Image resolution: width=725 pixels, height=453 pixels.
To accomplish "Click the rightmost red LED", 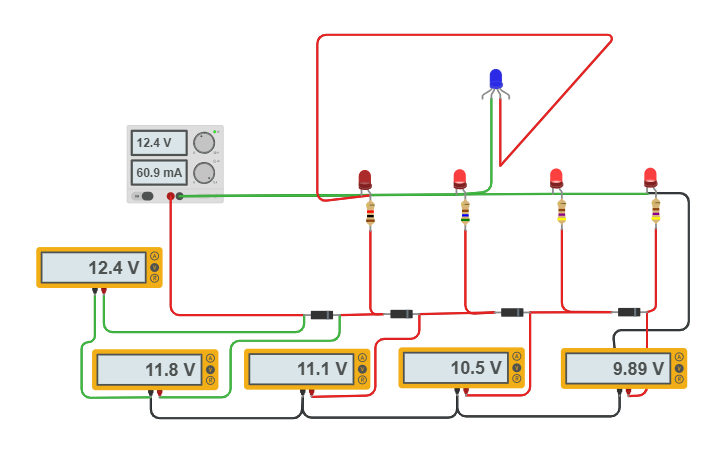I will click(x=651, y=177).
